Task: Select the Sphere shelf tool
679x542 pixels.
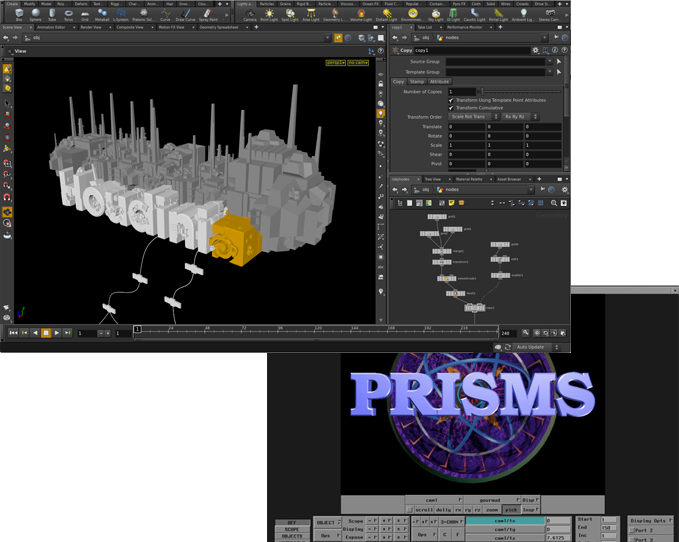Action: [x=36, y=15]
